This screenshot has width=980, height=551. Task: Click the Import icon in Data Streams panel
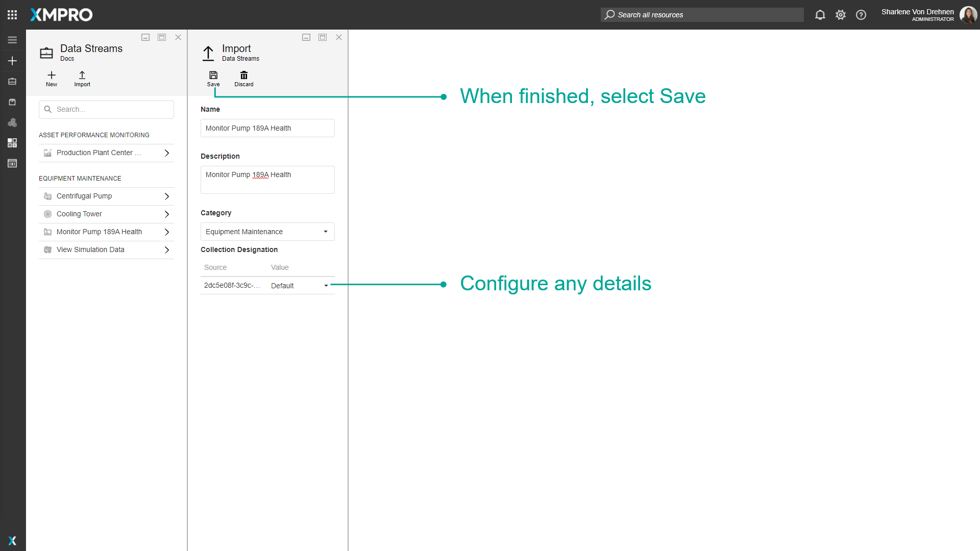pyautogui.click(x=82, y=76)
